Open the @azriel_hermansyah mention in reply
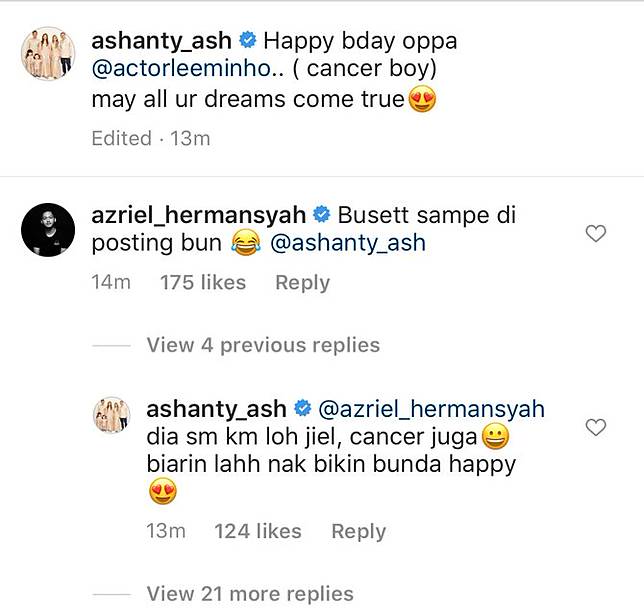644x616 pixels. 432,409
